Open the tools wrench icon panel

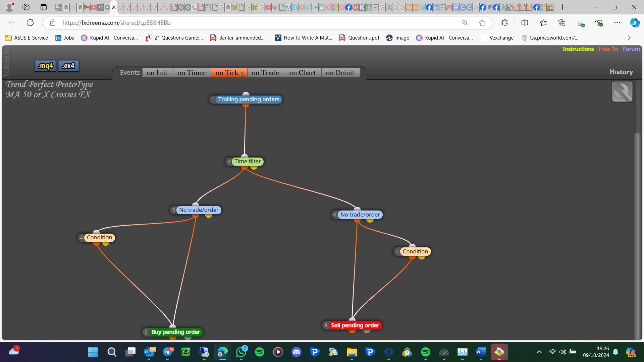pos(622,92)
